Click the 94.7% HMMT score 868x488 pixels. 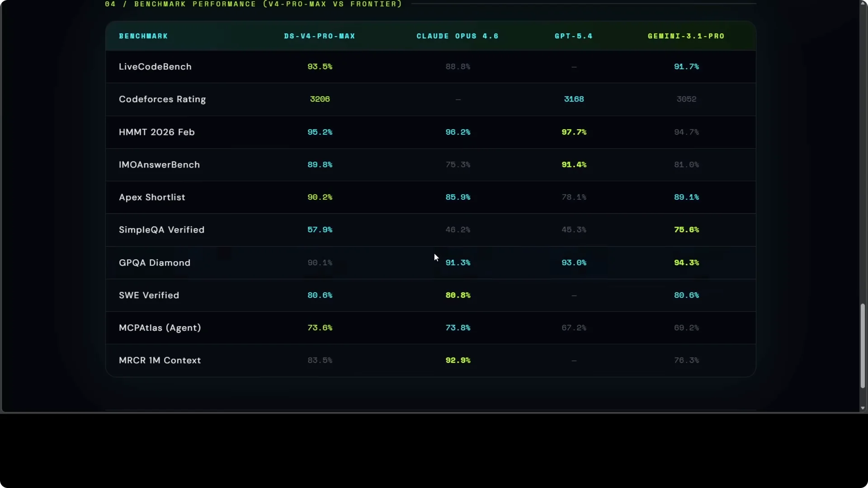pyautogui.click(x=686, y=132)
